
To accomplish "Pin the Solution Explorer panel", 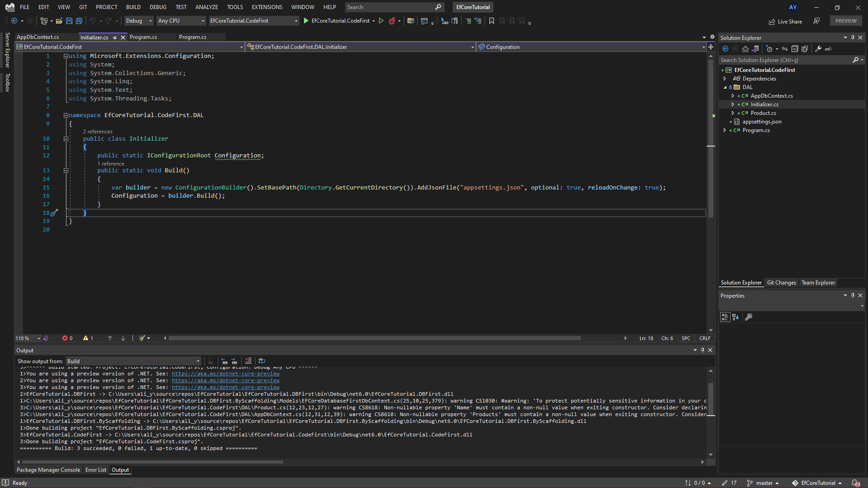I will point(852,38).
